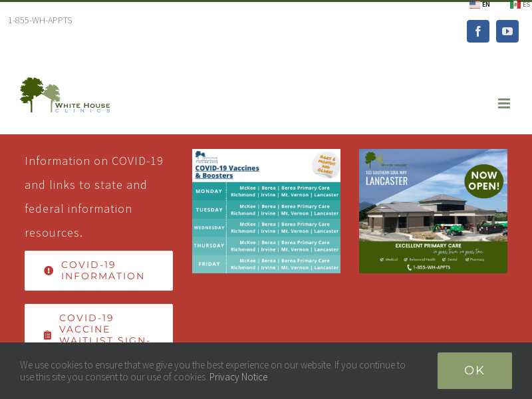This screenshot has height=399, width=532.
Task: Click the 1-855-WH-APPTS phone number
Action: (x=40, y=21)
